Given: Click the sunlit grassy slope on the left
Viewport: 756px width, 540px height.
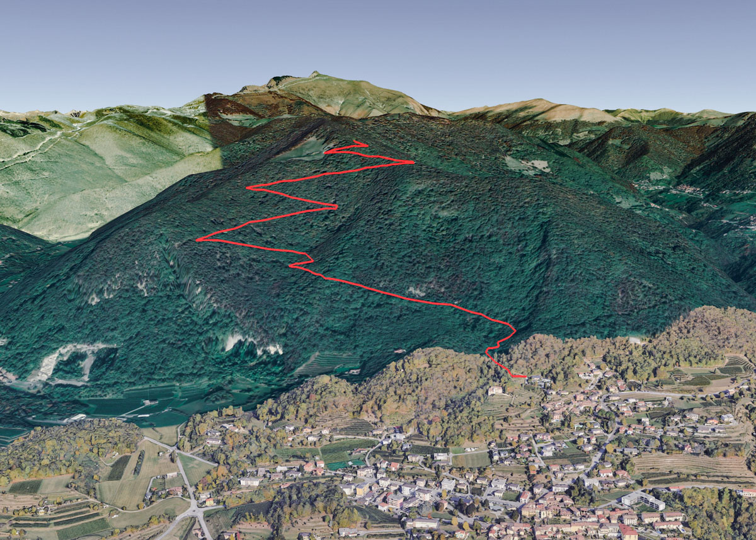Looking at the screenshot, I should point(94,183).
